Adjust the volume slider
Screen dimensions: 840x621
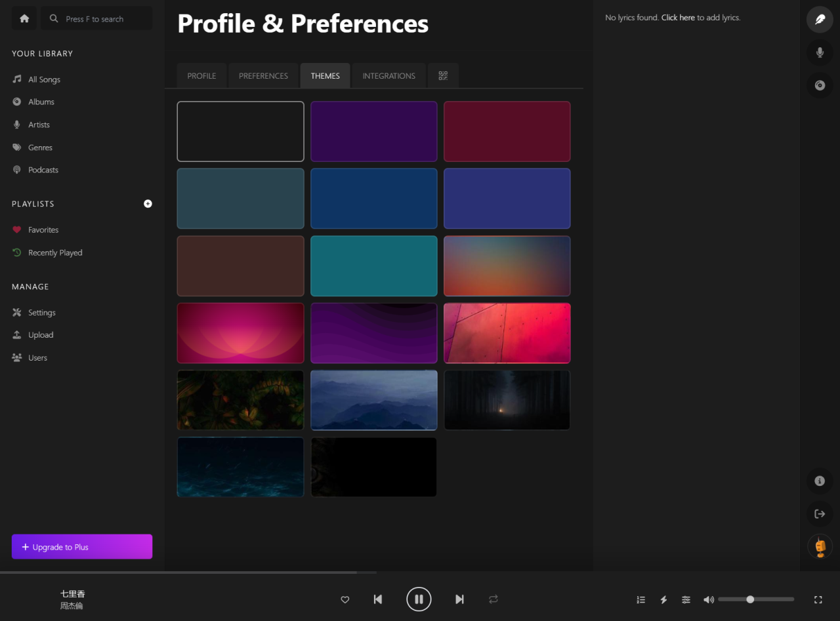pyautogui.click(x=755, y=599)
